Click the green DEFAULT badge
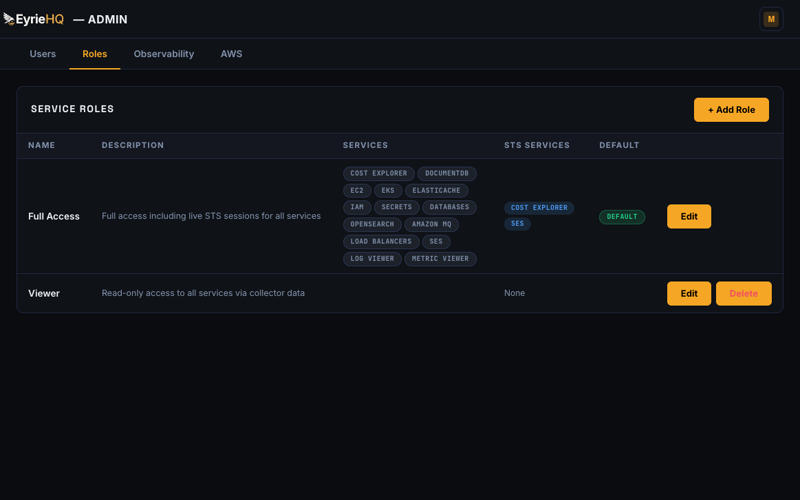This screenshot has width=800, height=500. pyautogui.click(x=622, y=217)
